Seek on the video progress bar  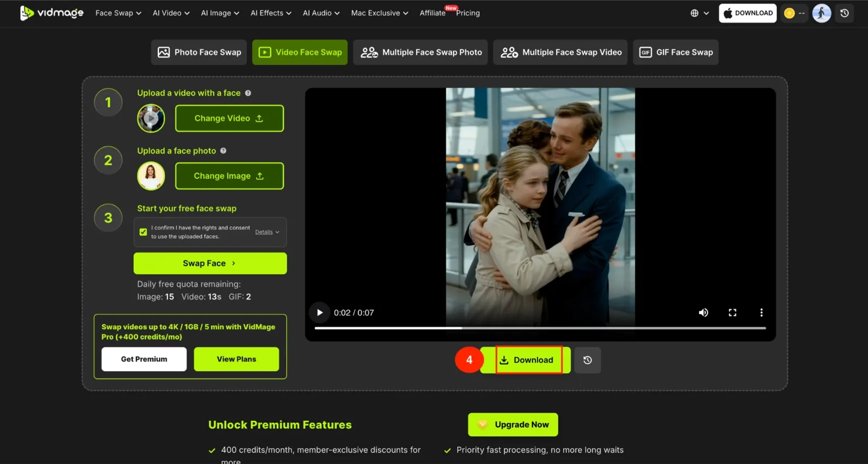540,328
